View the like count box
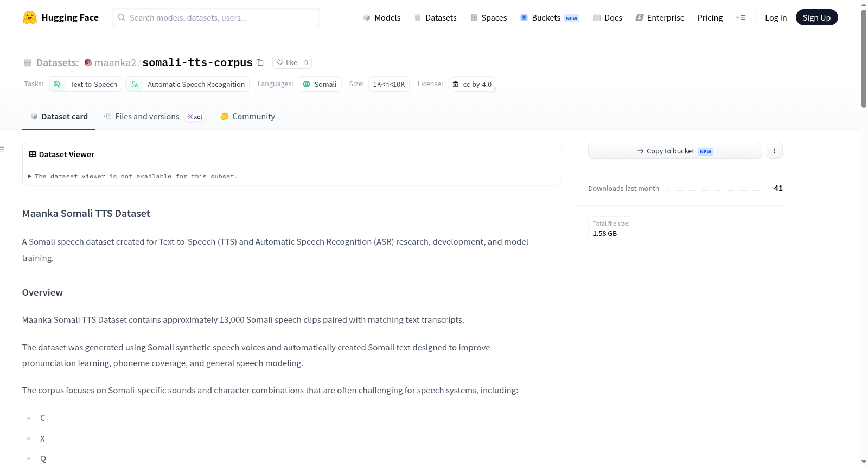The image size is (868, 467). 306,62
